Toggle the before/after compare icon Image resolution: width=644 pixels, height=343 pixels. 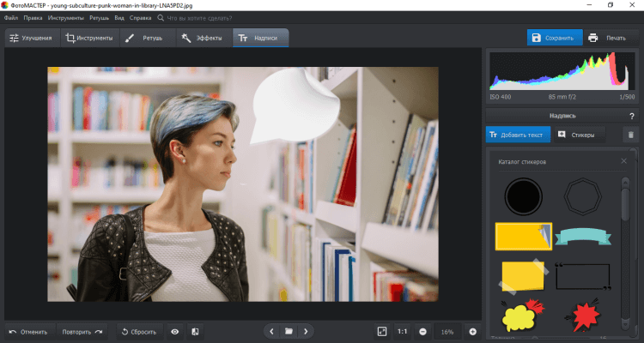pyautogui.click(x=195, y=331)
